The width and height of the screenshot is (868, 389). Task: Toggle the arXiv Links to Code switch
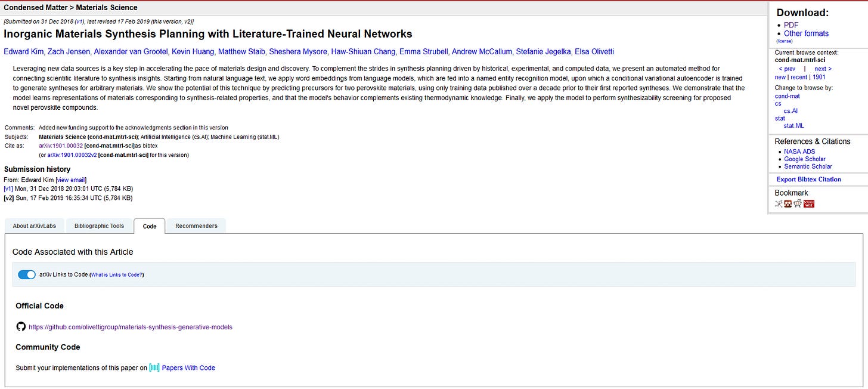coord(27,274)
